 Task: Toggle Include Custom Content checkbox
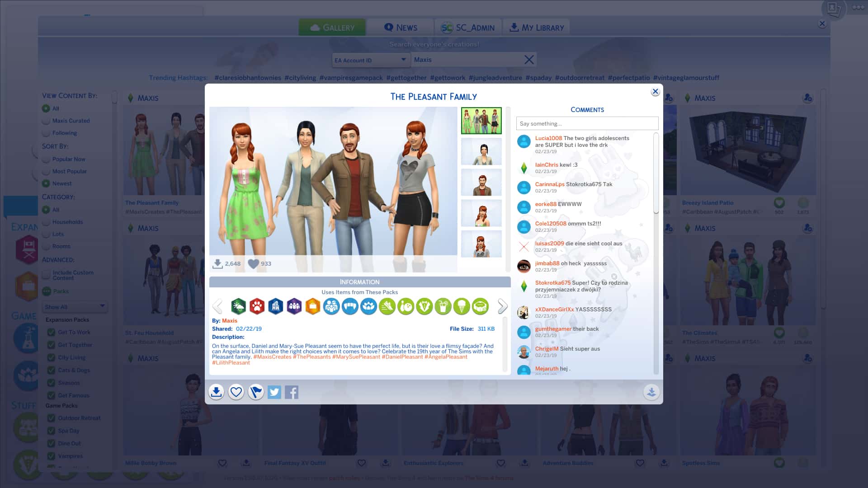tap(46, 275)
